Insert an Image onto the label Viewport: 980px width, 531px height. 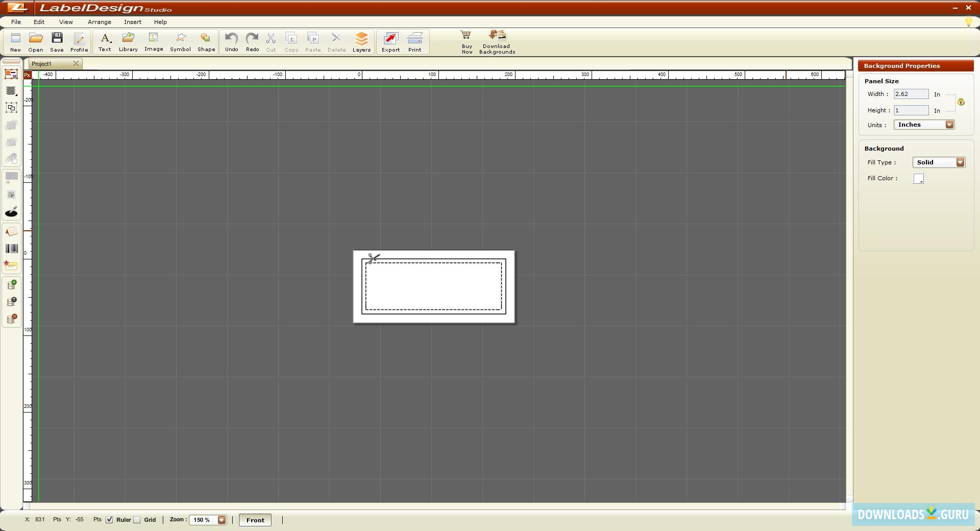(x=154, y=42)
